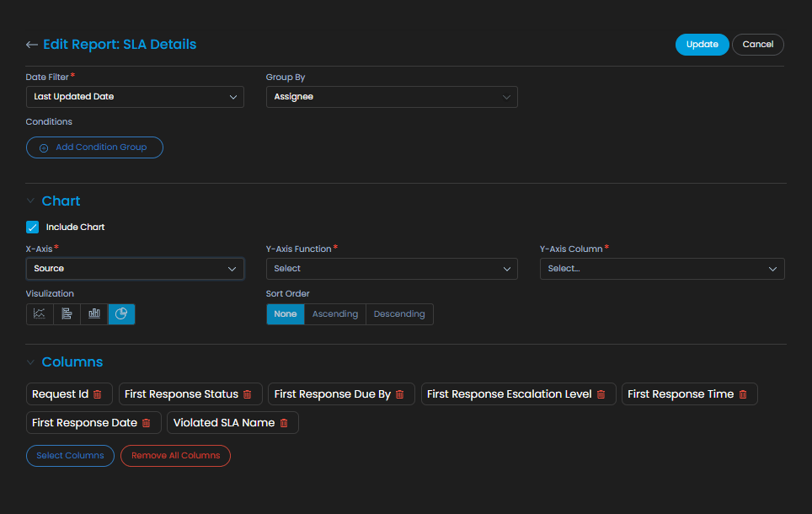
Task: Select the pie chart visualization
Action: (121, 314)
